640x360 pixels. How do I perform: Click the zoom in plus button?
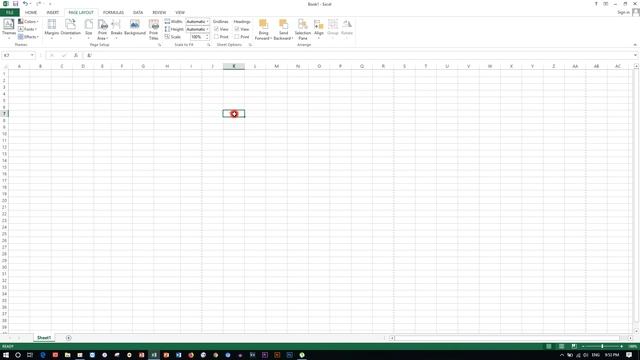tap(622, 346)
